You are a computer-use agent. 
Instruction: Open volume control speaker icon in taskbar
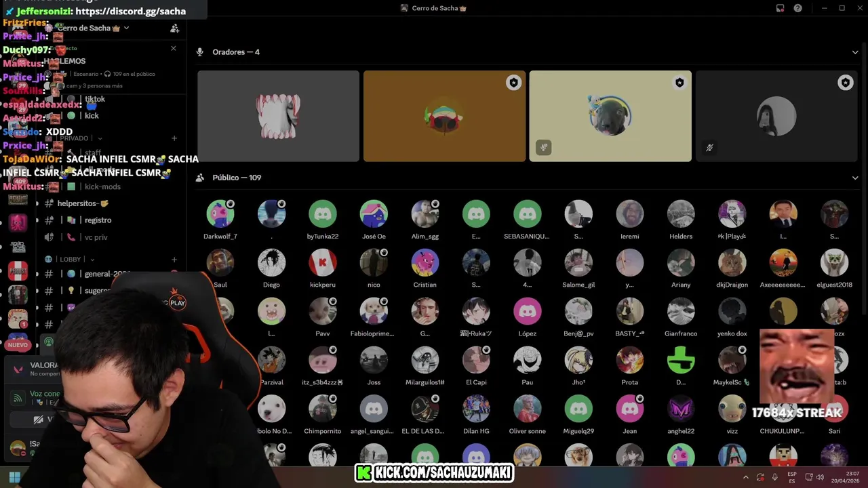[819, 477]
